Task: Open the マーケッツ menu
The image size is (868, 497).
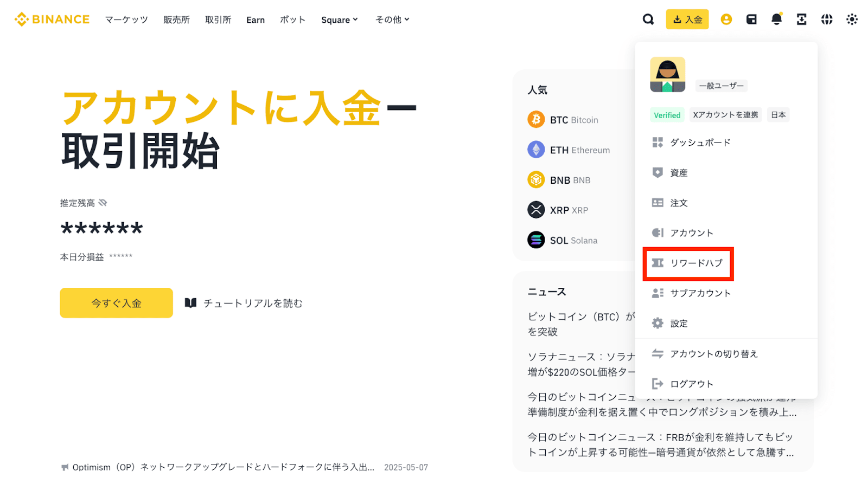Action: (x=126, y=20)
